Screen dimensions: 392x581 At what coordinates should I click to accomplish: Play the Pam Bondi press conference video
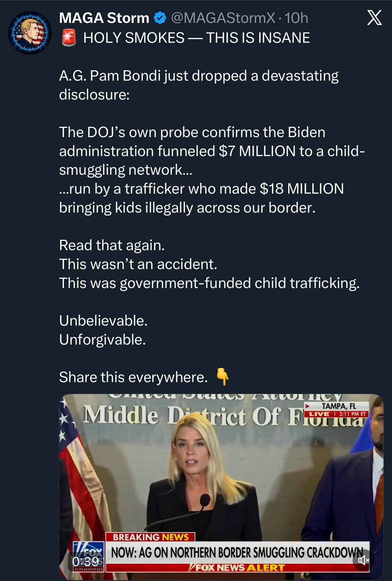click(221, 477)
